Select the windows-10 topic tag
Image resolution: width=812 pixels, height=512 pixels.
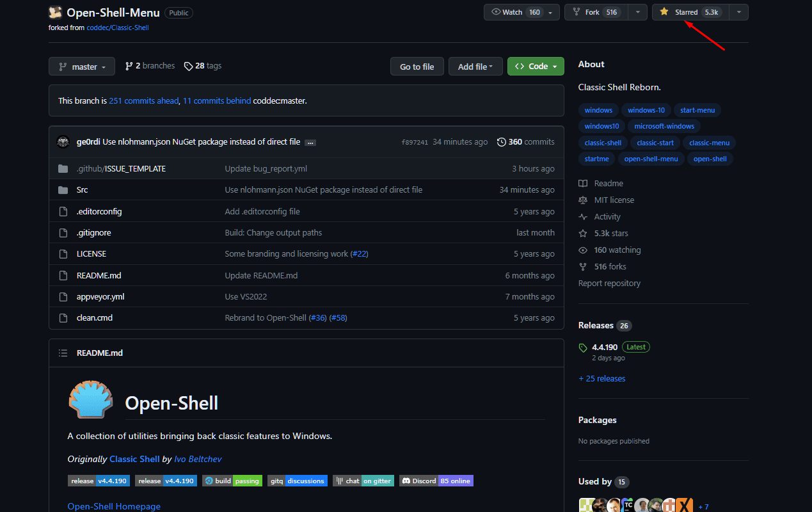click(646, 110)
